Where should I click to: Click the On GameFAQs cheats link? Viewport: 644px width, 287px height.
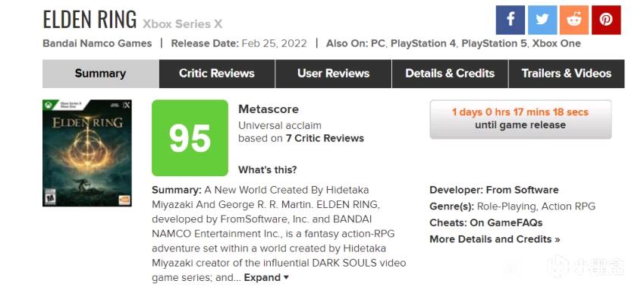pos(514,223)
